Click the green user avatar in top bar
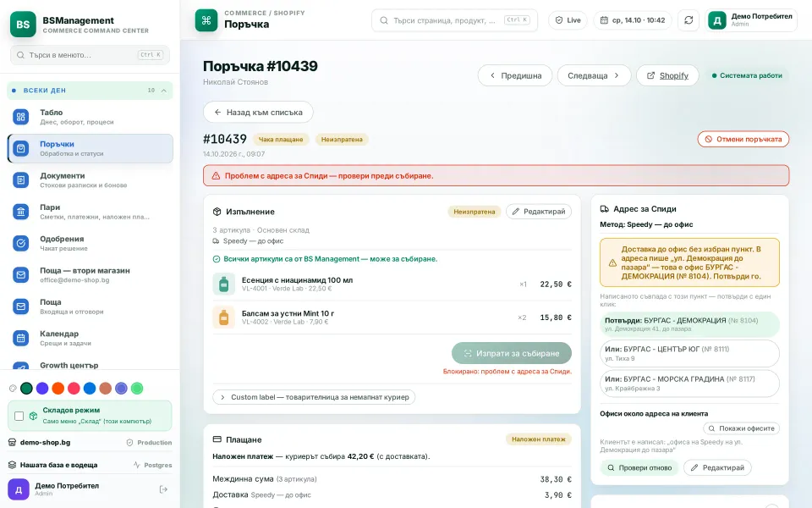 point(717,20)
